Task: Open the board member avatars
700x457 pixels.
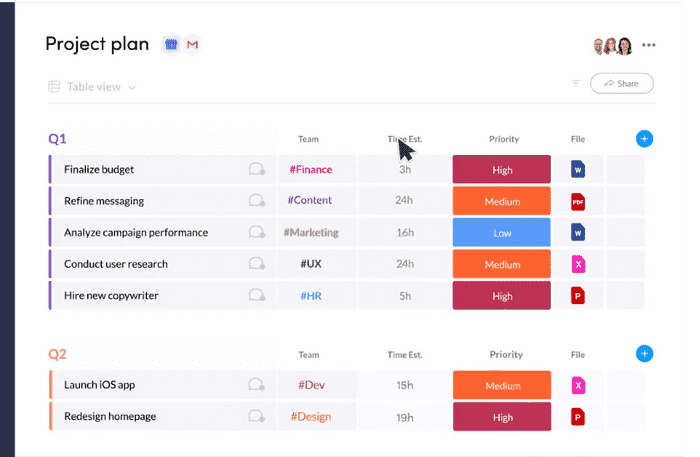Action: click(611, 45)
